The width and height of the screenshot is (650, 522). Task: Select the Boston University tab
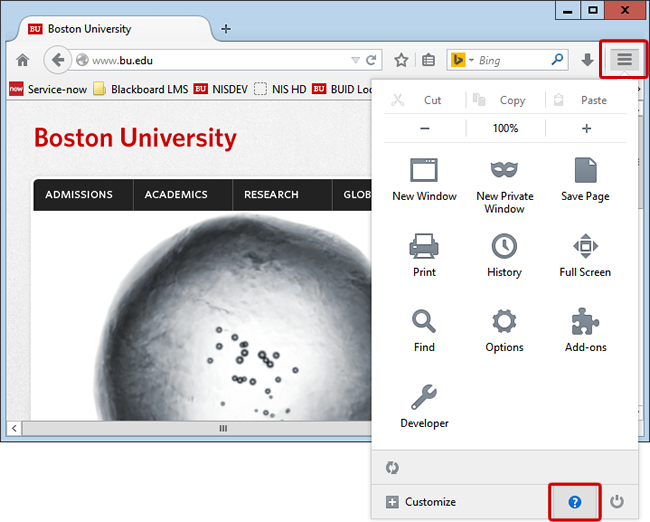(x=114, y=29)
